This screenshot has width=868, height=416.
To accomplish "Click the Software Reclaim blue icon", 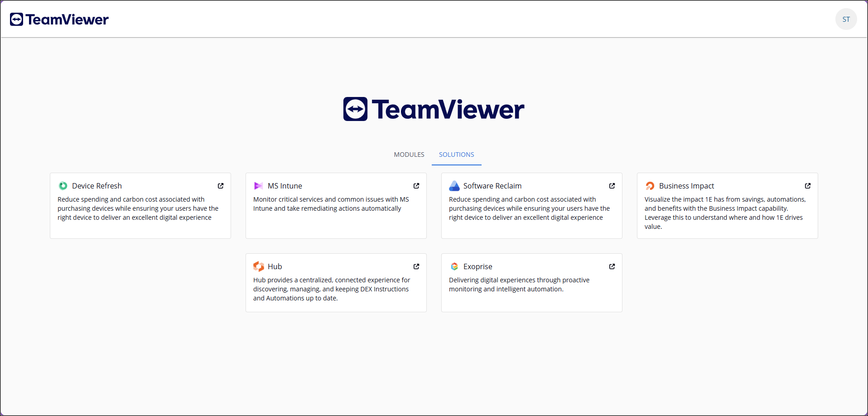I will pos(454,186).
